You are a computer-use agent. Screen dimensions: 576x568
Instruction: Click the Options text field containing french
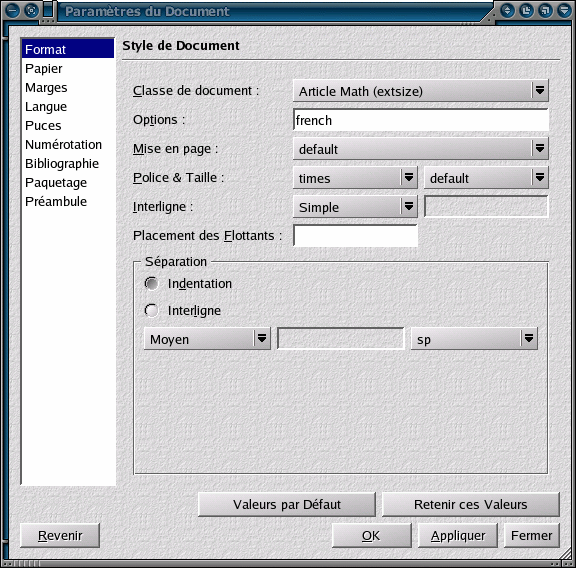421,120
